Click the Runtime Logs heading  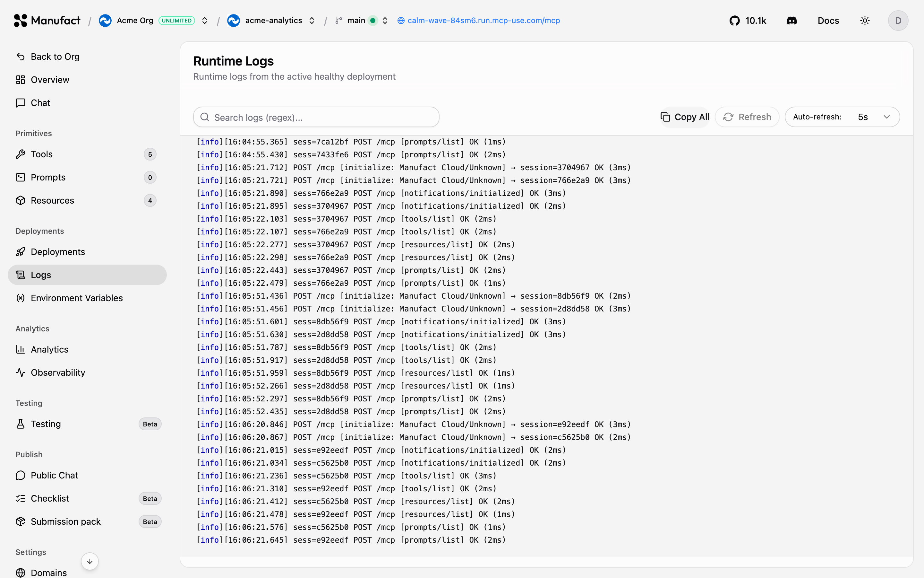[x=233, y=61]
